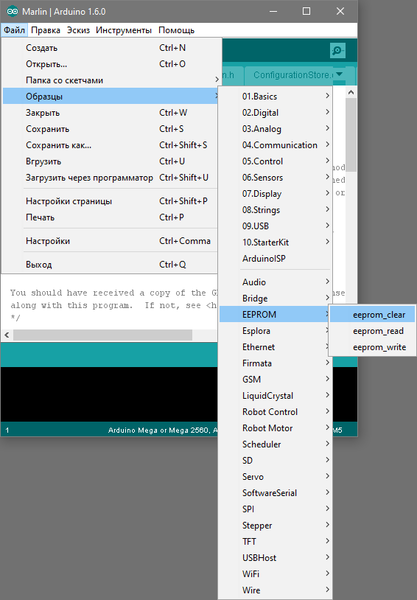This screenshot has height=600, width=417.
Task: Open Настройки страницы entry
Action: (112, 201)
